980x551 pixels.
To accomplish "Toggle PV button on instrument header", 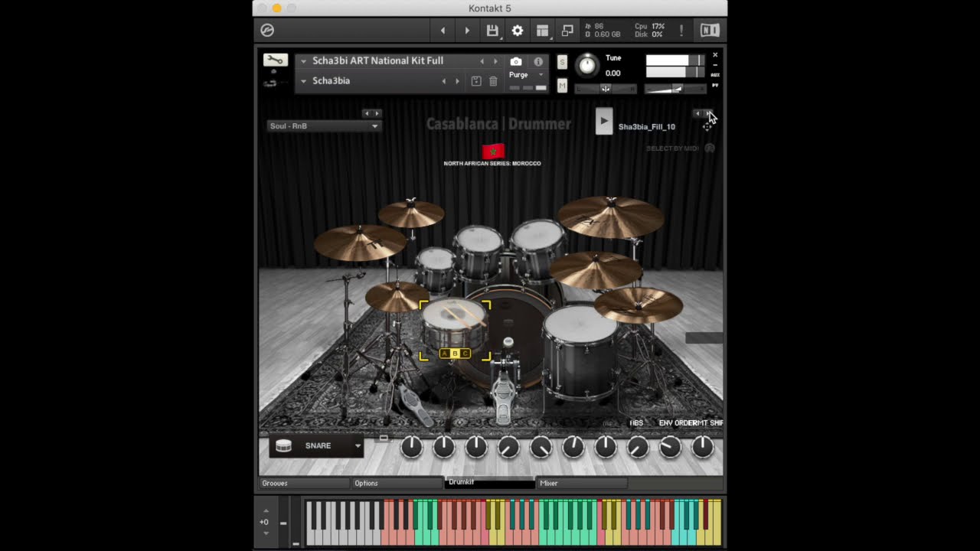I will pos(715,86).
